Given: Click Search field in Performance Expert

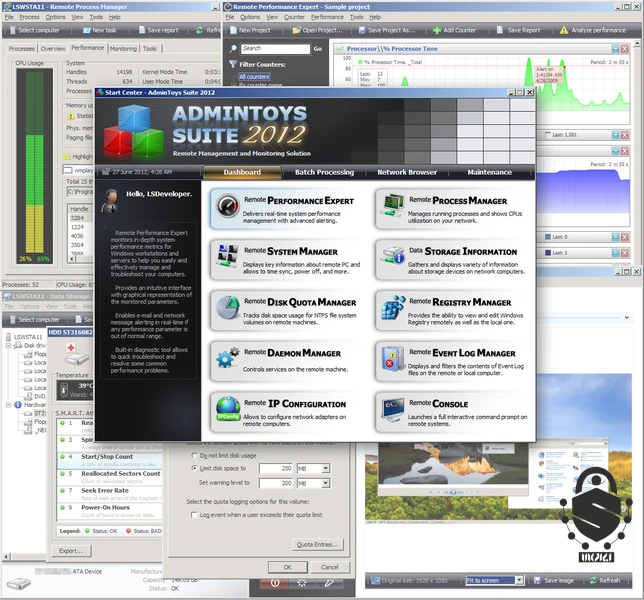Looking at the screenshot, I should coord(275,49).
